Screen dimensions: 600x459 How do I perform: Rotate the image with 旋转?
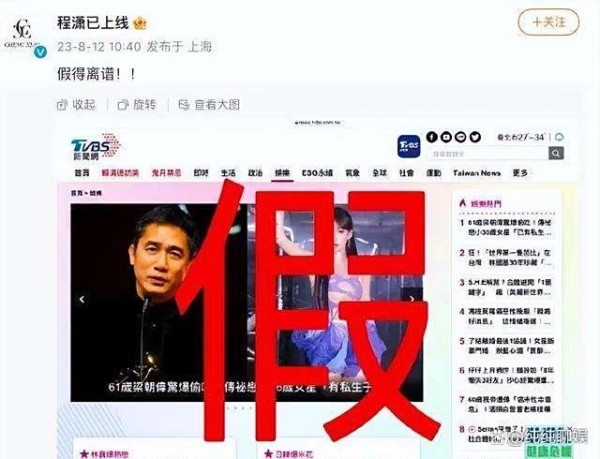[137, 104]
